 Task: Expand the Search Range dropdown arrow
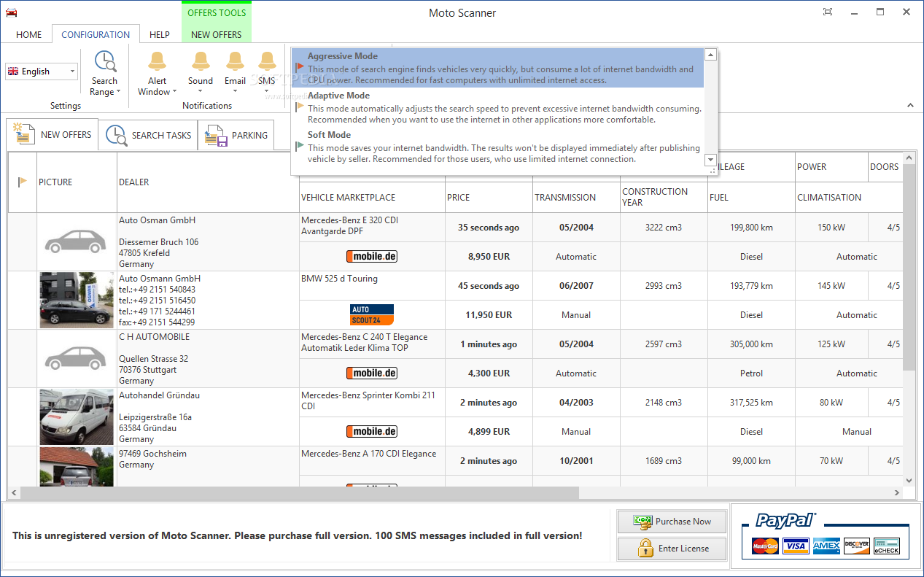(x=118, y=93)
